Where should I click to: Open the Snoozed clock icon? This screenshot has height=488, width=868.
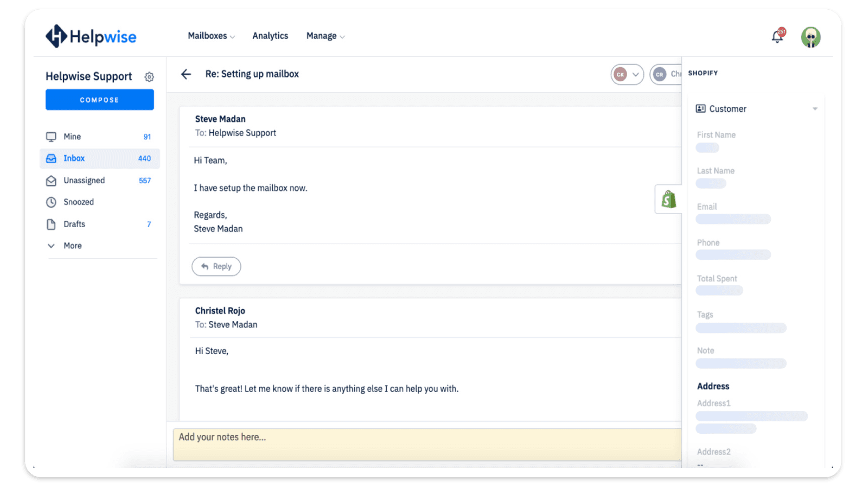tap(51, 202)
